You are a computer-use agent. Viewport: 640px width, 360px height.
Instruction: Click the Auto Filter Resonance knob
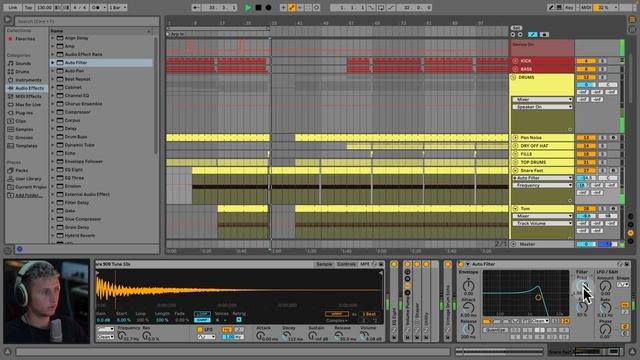(582, 307)
